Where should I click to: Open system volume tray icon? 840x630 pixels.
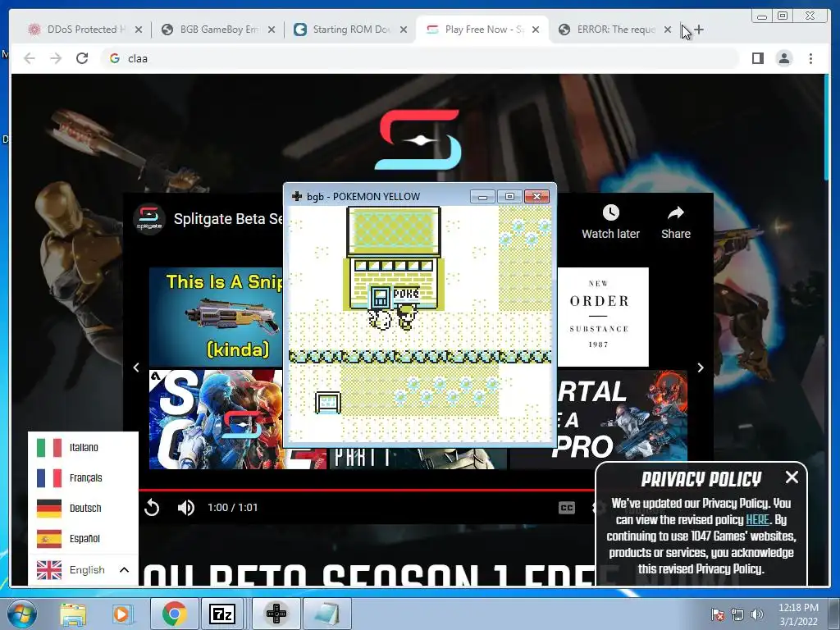point(756,614)
